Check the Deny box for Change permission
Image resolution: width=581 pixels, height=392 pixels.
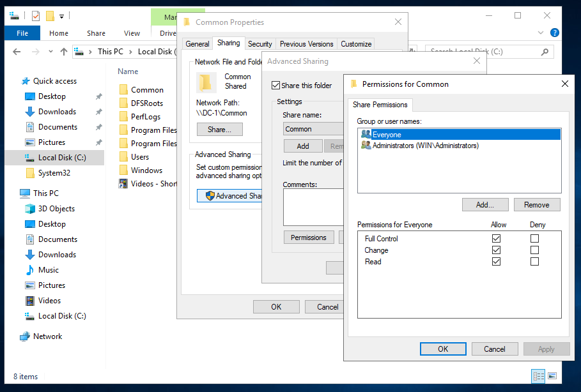pos(534,250)
